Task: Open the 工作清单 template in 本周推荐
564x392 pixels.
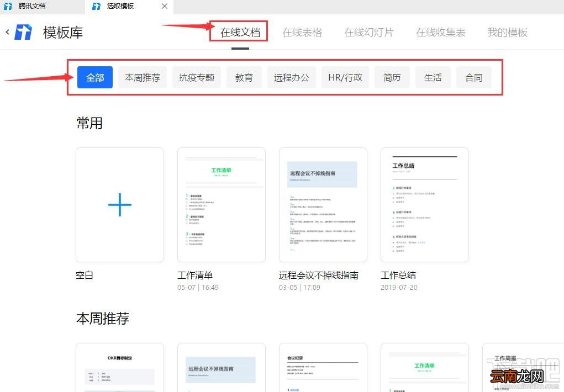Action: (424, 368)
